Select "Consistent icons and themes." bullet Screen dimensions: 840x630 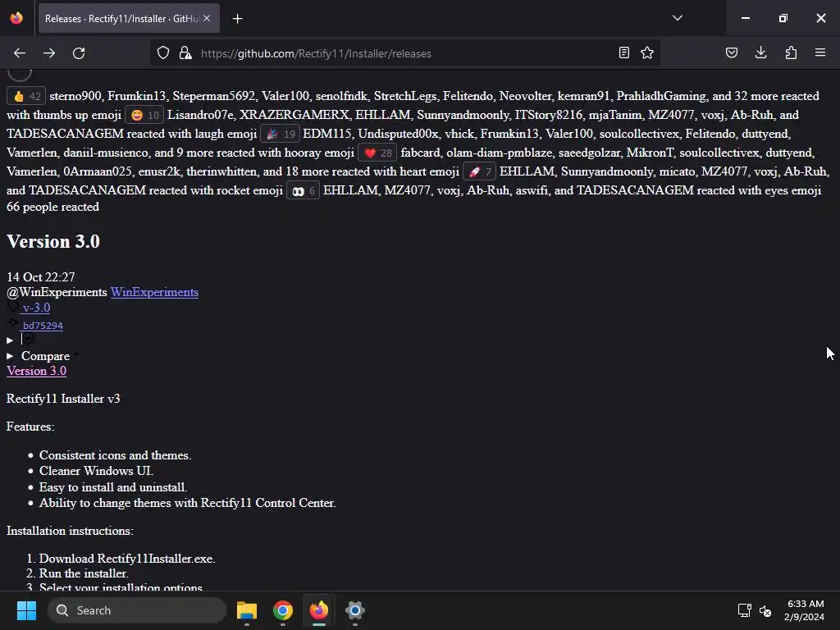115,455
